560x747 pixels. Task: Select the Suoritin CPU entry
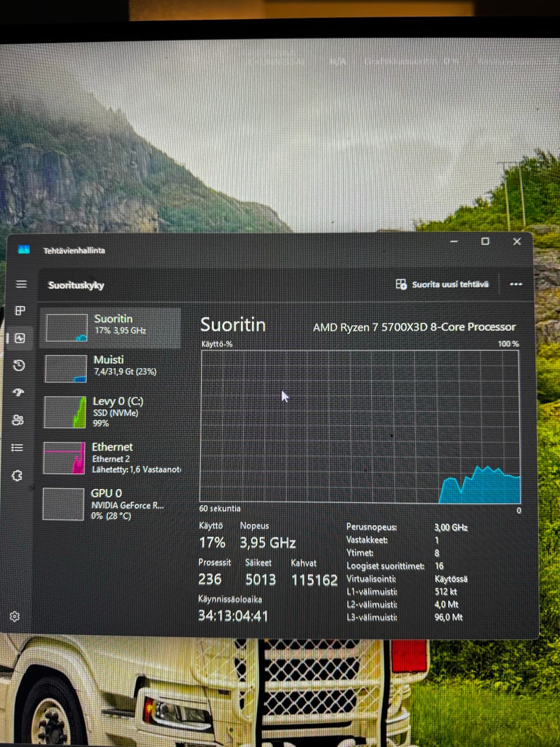coord(111,328)
